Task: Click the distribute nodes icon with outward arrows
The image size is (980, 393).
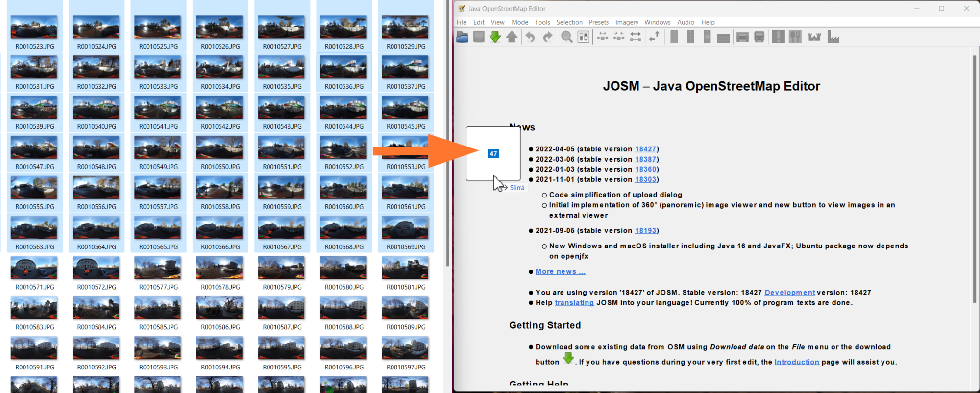Action: click(x=603, y=37)
